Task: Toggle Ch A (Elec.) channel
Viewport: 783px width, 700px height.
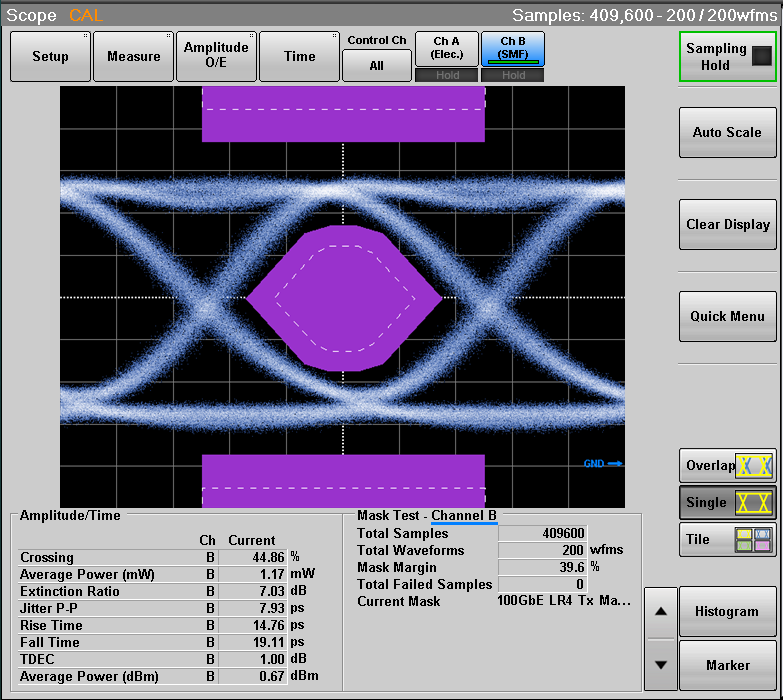Action: click(446, 48)
